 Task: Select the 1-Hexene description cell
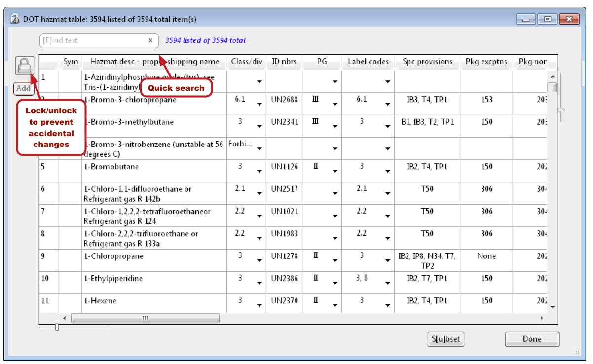[x=154, y=303]
